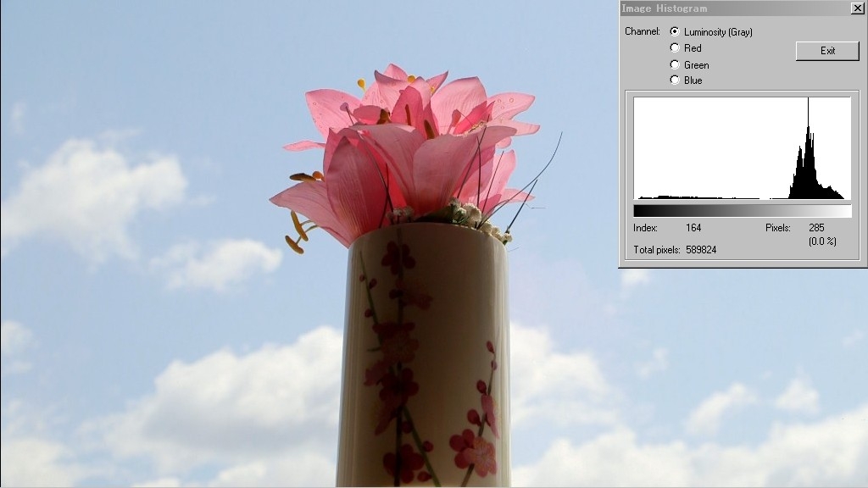This screenshot has height=488, width=868.
Task: Click the Image Histogram title bar
Action: (x=734, y=8)
